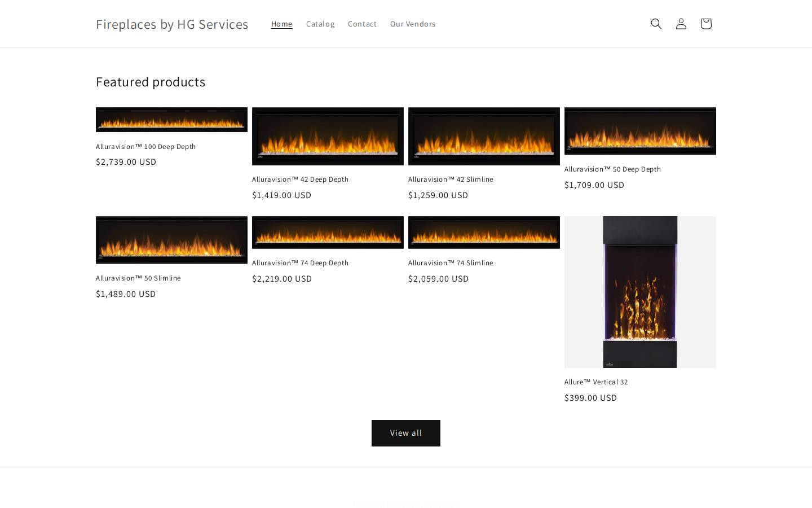The image size is (812, 508).
Task: Click the View all button
Action: [406, 433]
